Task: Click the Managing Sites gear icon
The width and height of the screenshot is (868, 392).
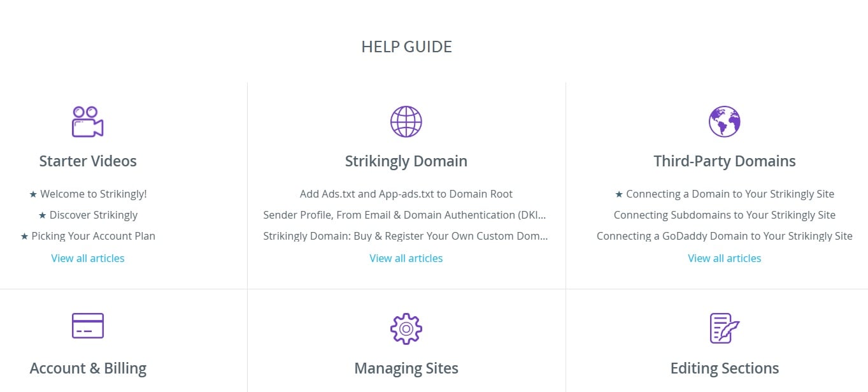Action: coord(406,328)
